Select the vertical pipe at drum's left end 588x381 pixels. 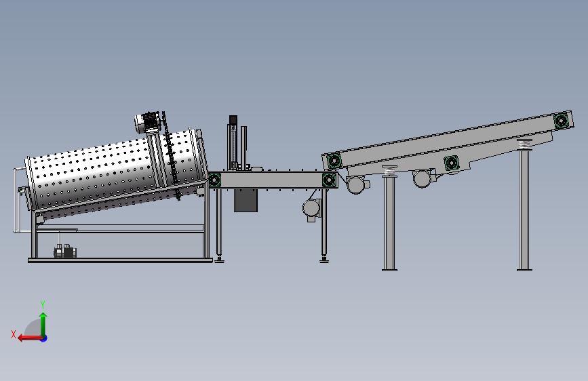click(16, 201)
